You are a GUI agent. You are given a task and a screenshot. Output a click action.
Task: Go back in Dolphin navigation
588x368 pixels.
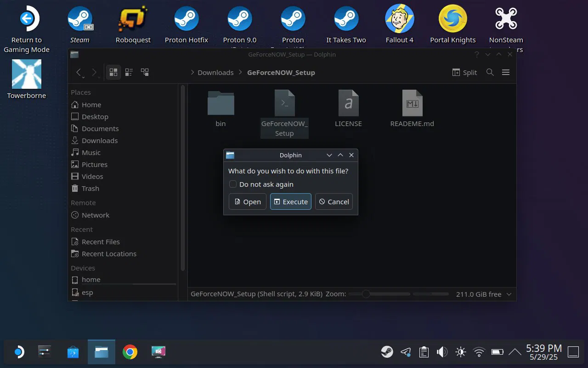[79, 72]
